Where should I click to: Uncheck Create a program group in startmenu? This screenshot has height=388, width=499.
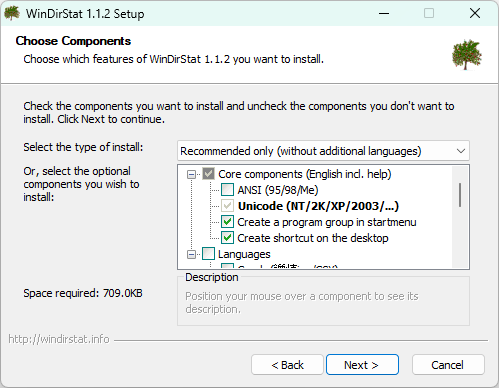click(x=227, y=222)
